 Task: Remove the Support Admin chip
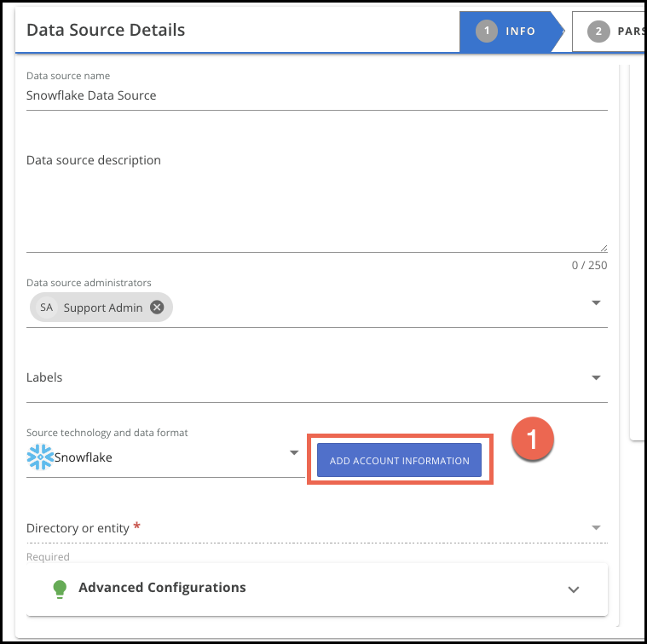[157, 308]
